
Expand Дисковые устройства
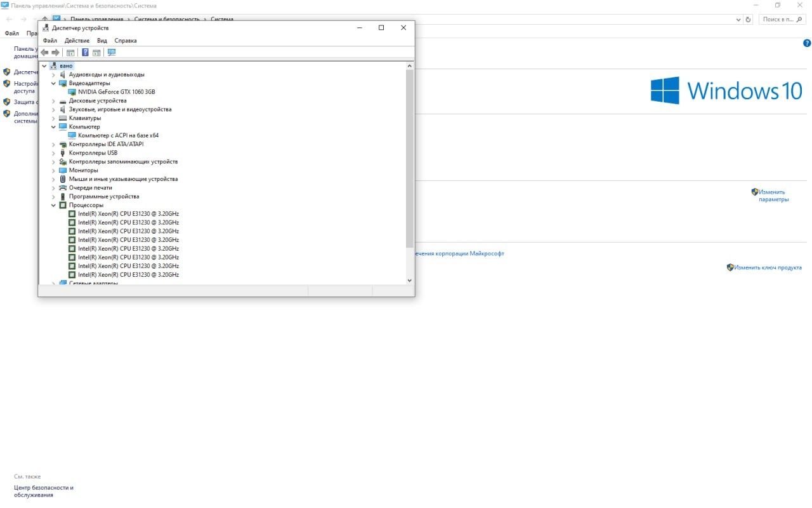tap(53, 101)
